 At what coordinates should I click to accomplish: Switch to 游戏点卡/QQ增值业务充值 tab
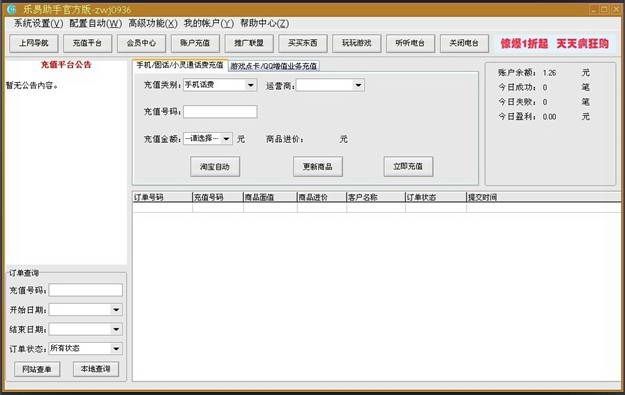point(274,66)
